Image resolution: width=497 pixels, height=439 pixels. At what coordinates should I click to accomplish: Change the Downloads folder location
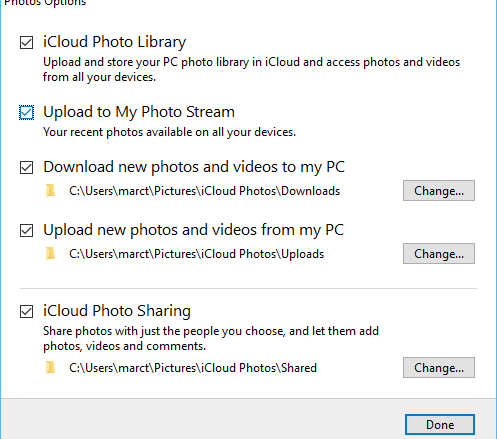click(x=439, y=191)
